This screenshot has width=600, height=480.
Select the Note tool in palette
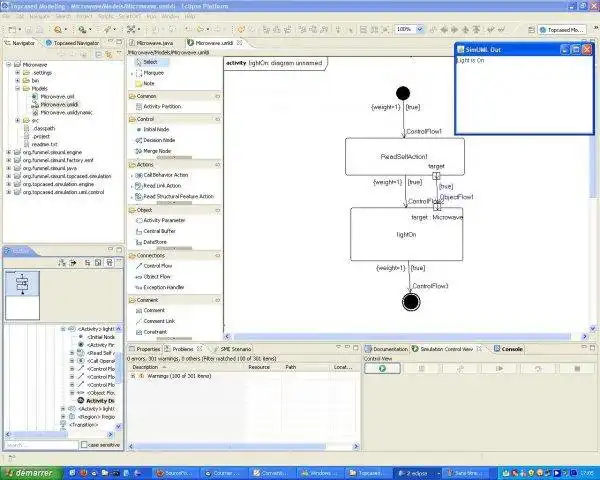tap(149, 84)
